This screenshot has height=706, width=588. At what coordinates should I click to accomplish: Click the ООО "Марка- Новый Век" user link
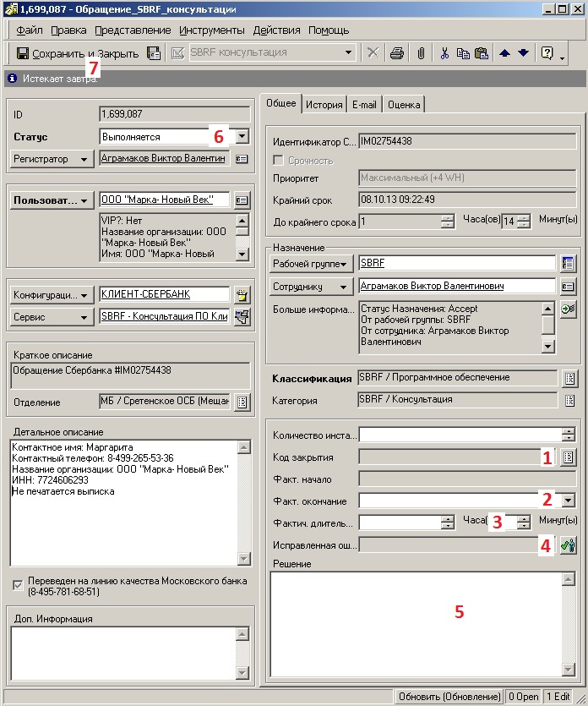click(157, 200)
